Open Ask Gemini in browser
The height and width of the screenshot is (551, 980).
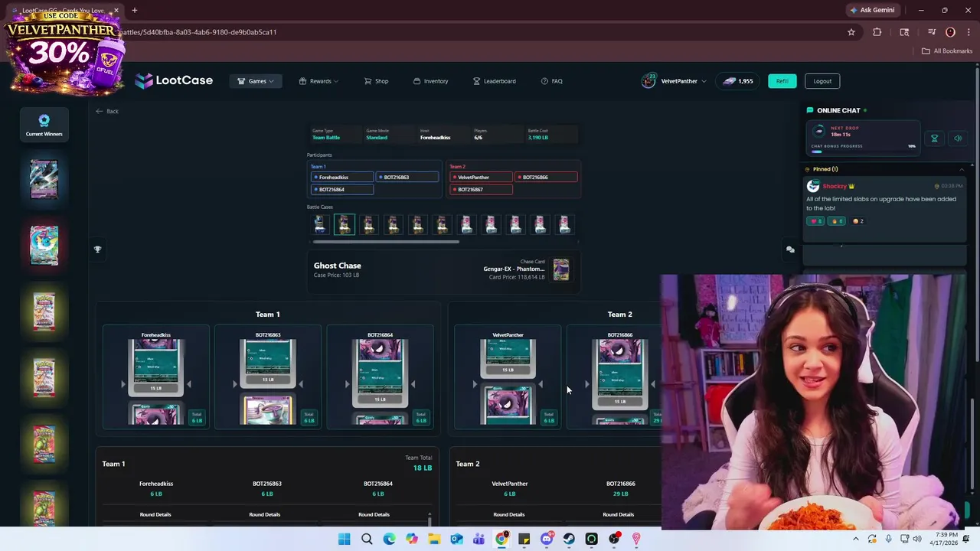[x=871, y=10]
